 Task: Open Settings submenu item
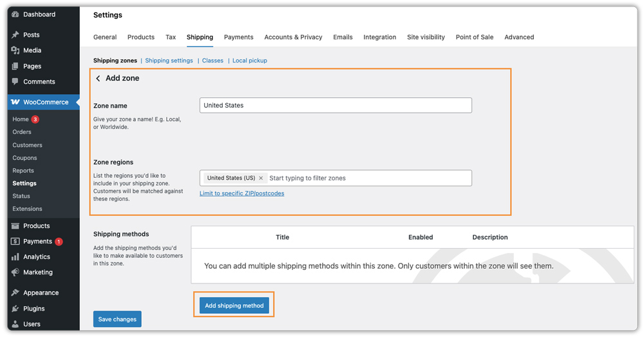(x=24, y=183)
